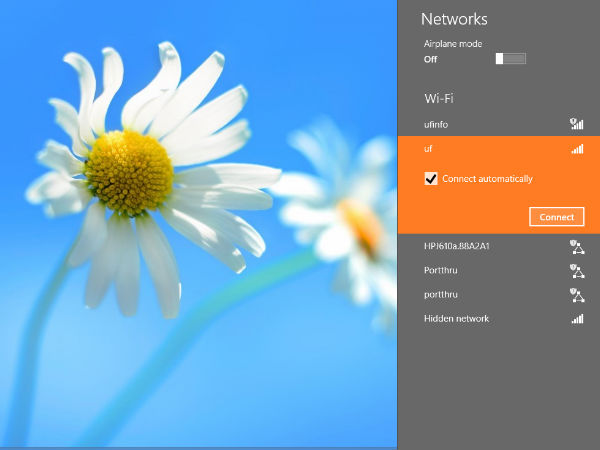Image resolution: width=600 pixels, height=450 pixels.
Task: Click the Wi-Fi section heading
Action: tap(440, 98)
